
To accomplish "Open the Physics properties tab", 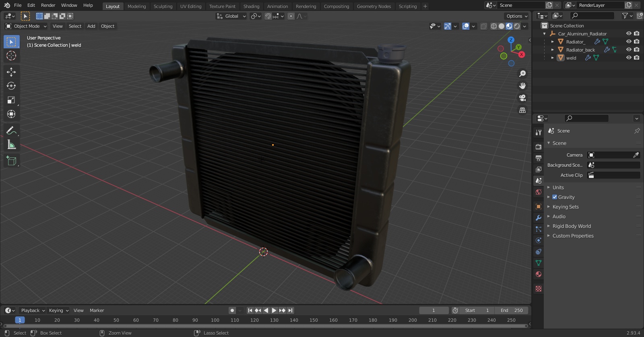I will coord(539,240).
